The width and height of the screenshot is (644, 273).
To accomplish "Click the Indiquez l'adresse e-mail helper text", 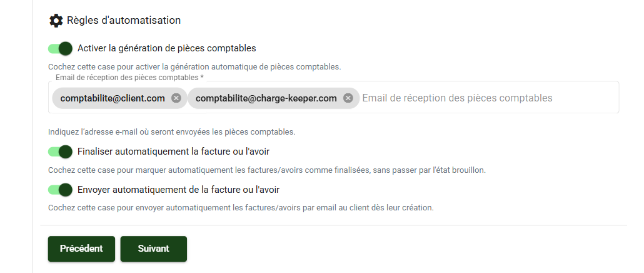I will (172, 132).
